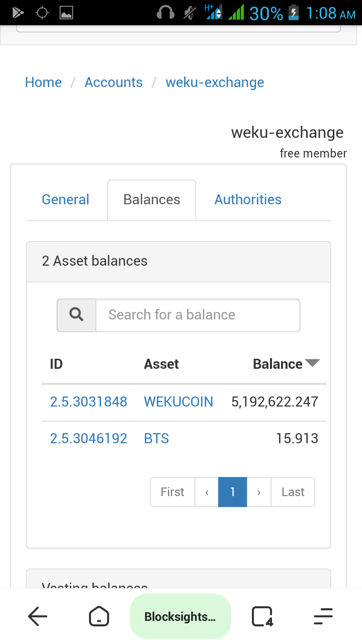
Task: Open the tab switcher showing 4 tabs
Action: coord(262,616)
